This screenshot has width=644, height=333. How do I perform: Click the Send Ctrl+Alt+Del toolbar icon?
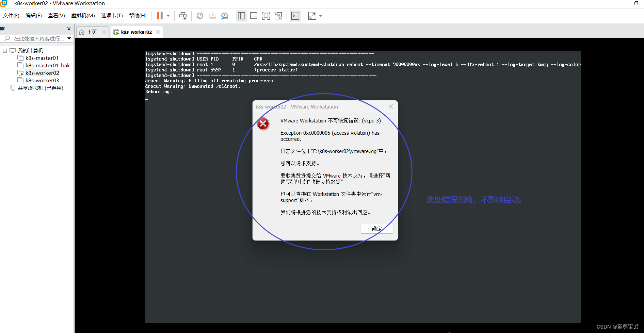[x=183, y=16]
